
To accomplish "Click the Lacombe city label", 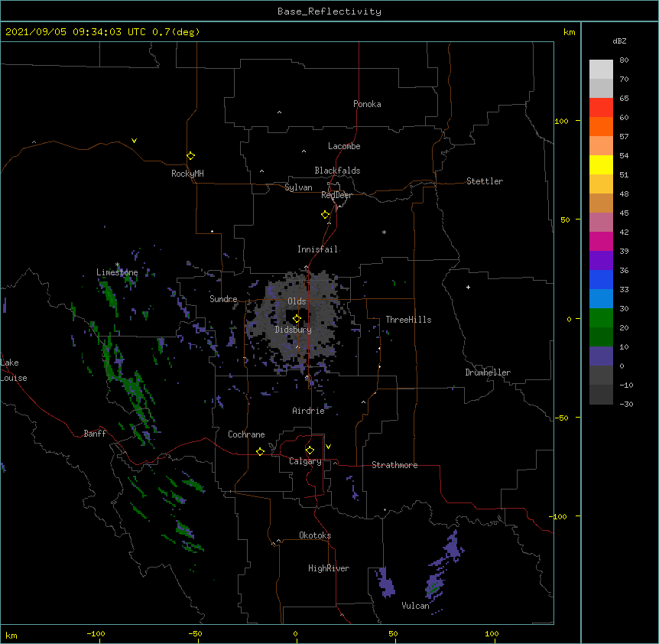I will pos(344,146).
